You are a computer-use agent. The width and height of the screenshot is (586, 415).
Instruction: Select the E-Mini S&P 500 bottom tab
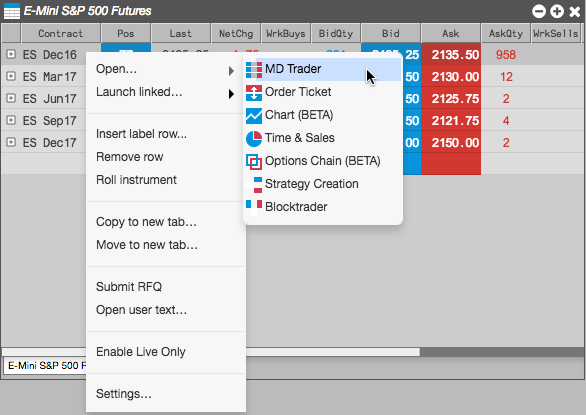(46, 365)
